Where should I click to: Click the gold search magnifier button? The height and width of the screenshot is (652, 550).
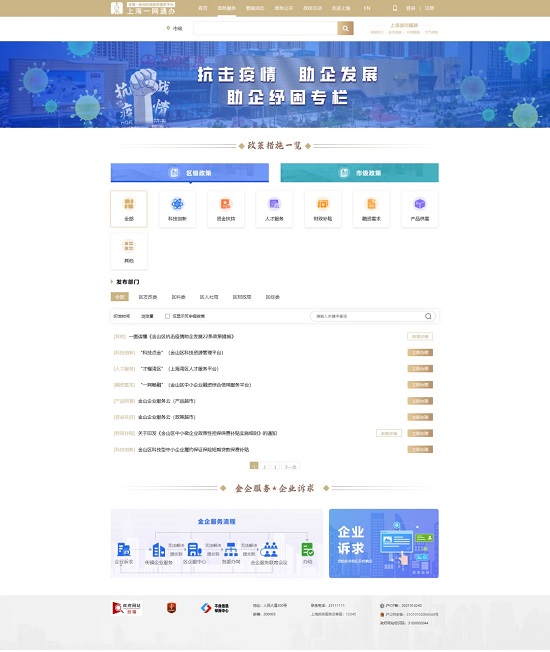[345, 28]
